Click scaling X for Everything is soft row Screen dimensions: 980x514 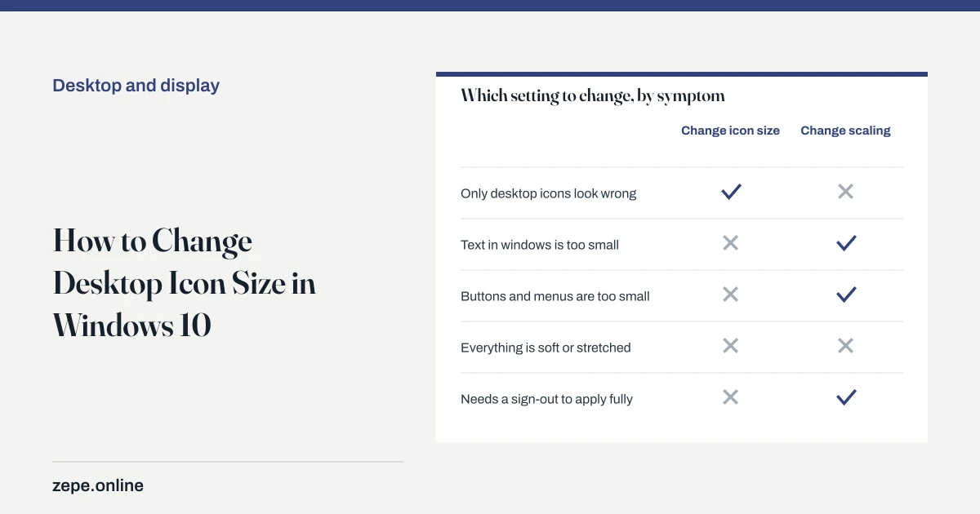(x=845, y=346)
